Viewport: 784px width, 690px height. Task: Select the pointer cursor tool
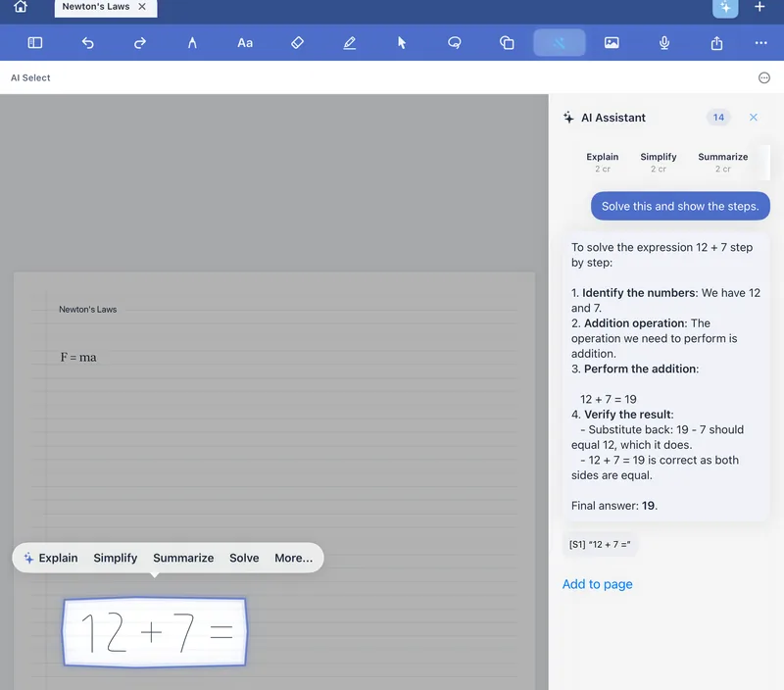click(402, 43)
